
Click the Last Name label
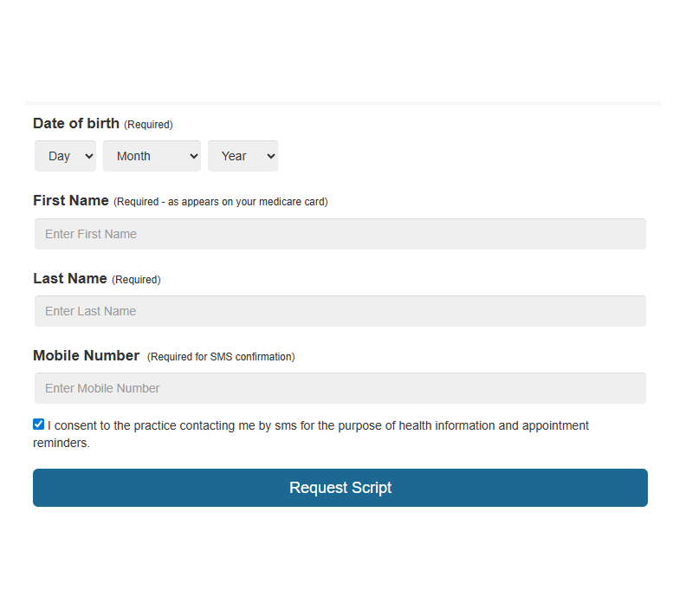70,278
